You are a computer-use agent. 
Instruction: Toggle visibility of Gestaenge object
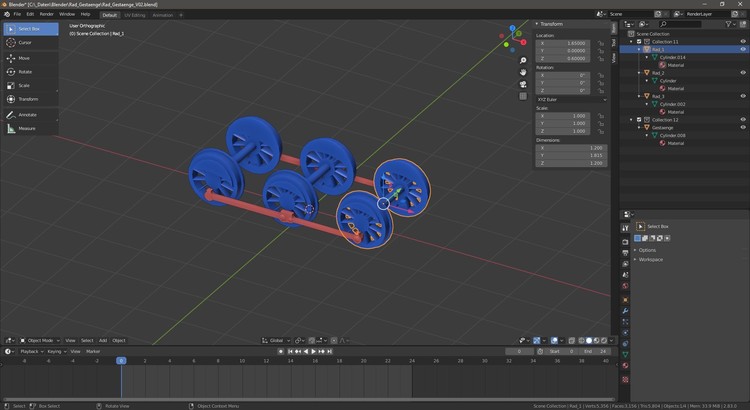[x=743, y=128]
